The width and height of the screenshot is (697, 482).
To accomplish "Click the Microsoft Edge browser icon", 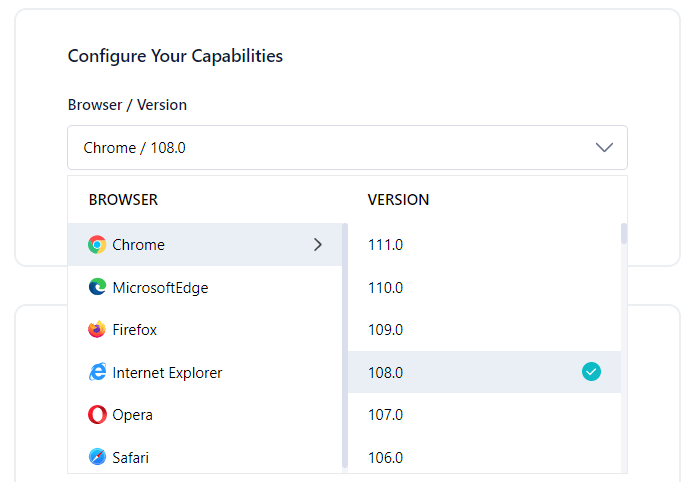I will [x=97, y=287].
